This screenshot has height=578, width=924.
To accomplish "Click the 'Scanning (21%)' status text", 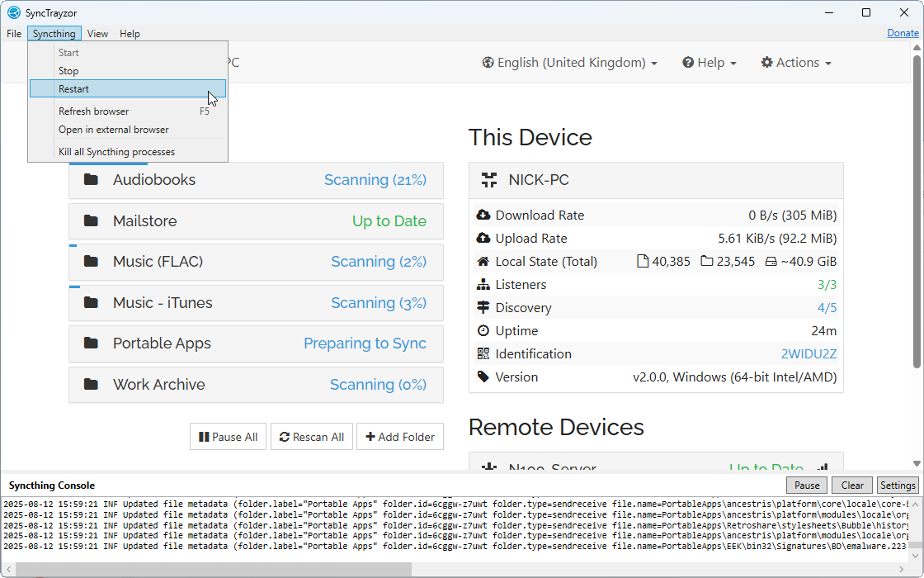I will coord(375,180).
